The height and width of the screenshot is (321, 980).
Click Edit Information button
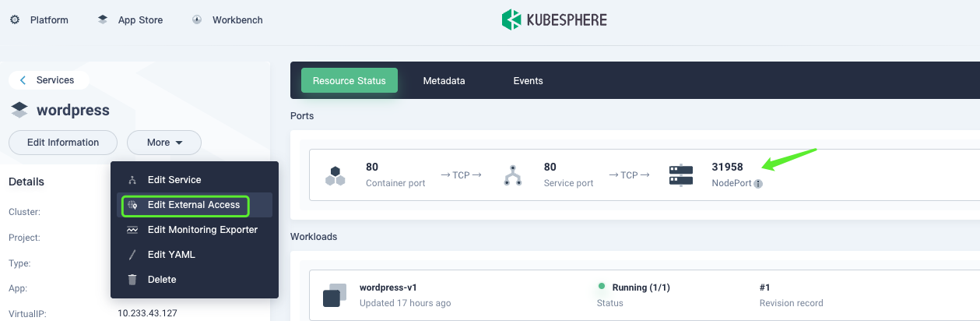[x=63, y=143]
